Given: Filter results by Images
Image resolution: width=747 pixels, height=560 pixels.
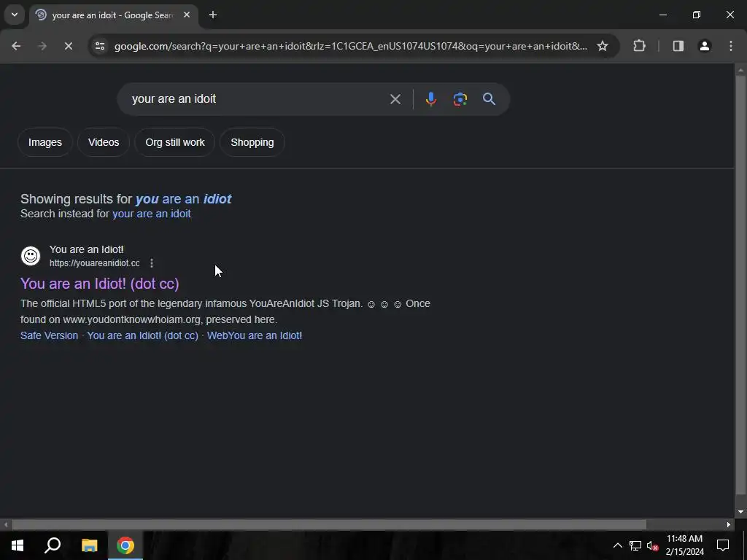Looking at the screenshot, I should tap(44, 142).
